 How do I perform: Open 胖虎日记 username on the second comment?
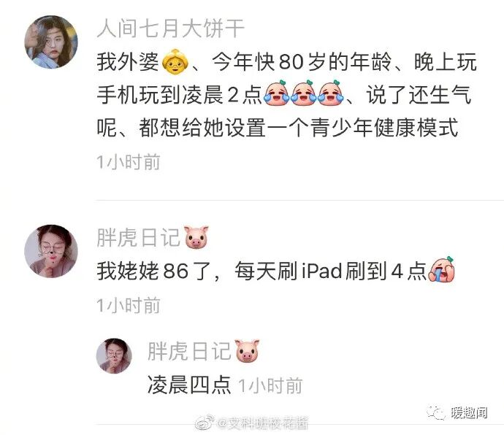click(139, 238)
